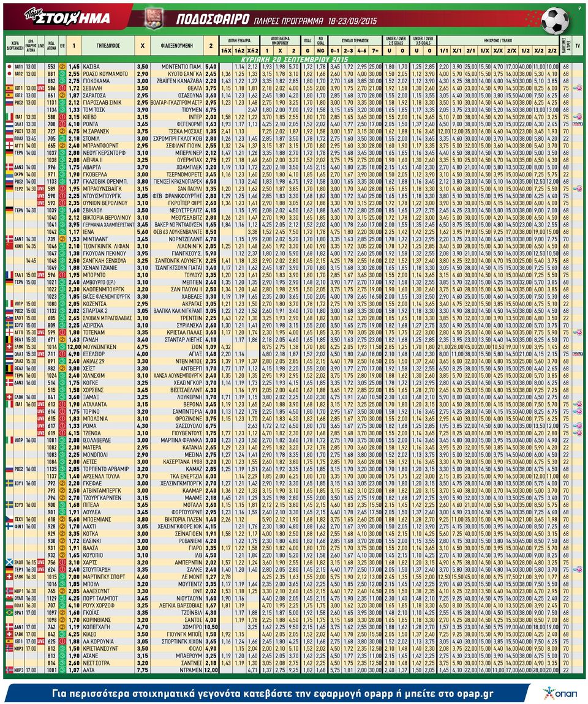
Task: Click the home team ΣΤΟΥΤΓΚΑΡΔΗ
Action: 96,569
